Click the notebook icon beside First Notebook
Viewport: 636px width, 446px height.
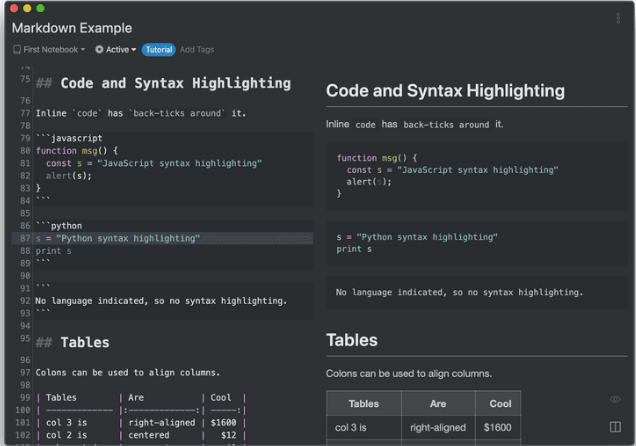17,49
